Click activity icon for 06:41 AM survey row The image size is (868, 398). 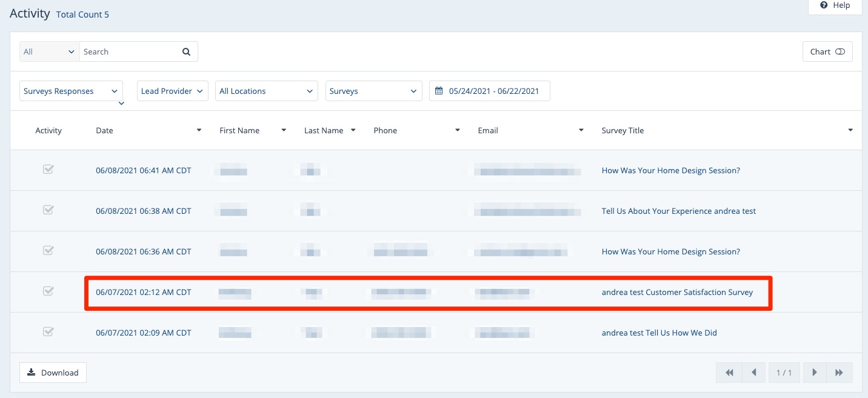(48, 170)
